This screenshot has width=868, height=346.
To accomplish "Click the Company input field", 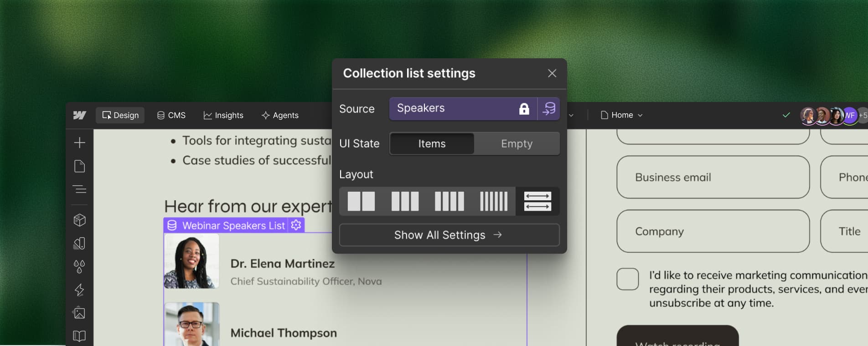I will click(x=713, y=231).
